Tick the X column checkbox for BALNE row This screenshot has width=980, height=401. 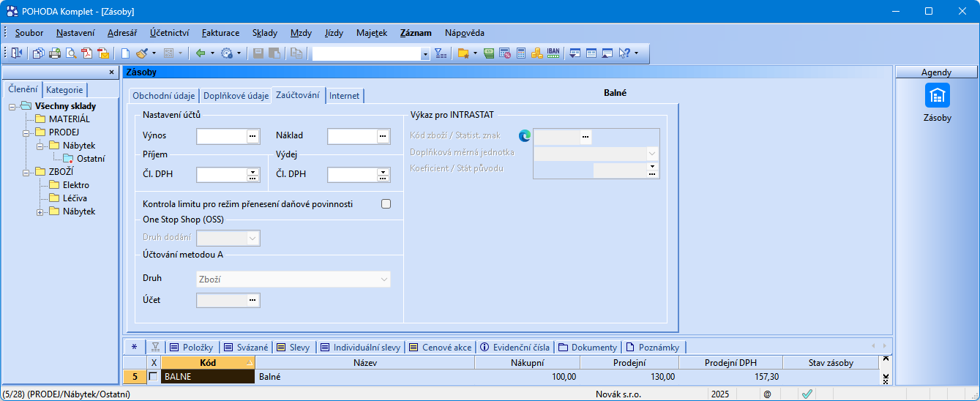153,377
